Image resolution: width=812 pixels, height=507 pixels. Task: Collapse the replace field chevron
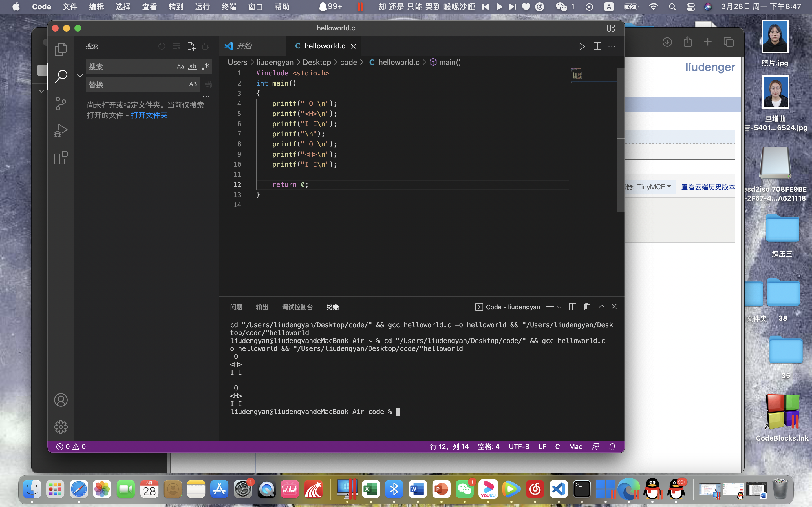click(x=80, y=75)
